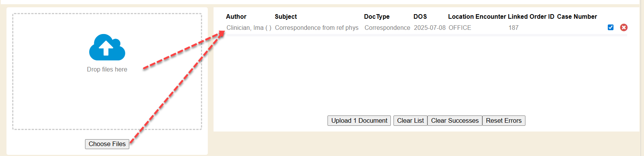Uncheck the checkbox on the Correspondence row
Viewport: 644px width, 156px height.
click(x=610, y=28)
